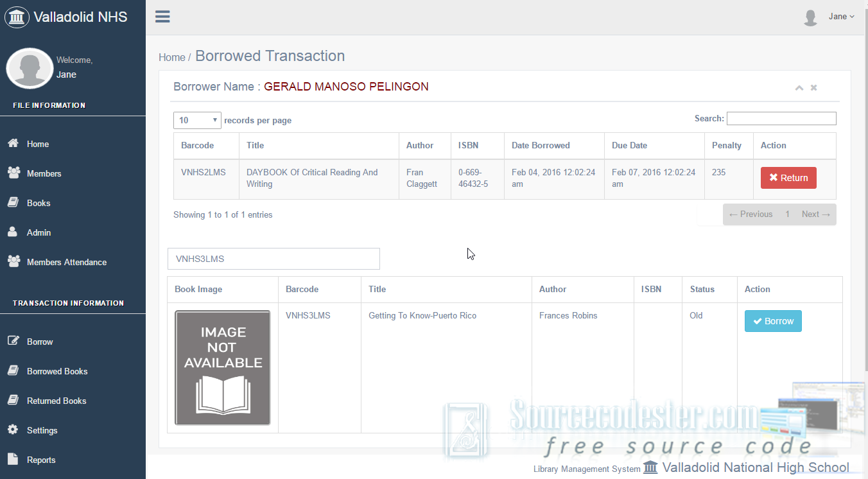Open the records per page dropdown
The image size is (868, 479).
197,120
